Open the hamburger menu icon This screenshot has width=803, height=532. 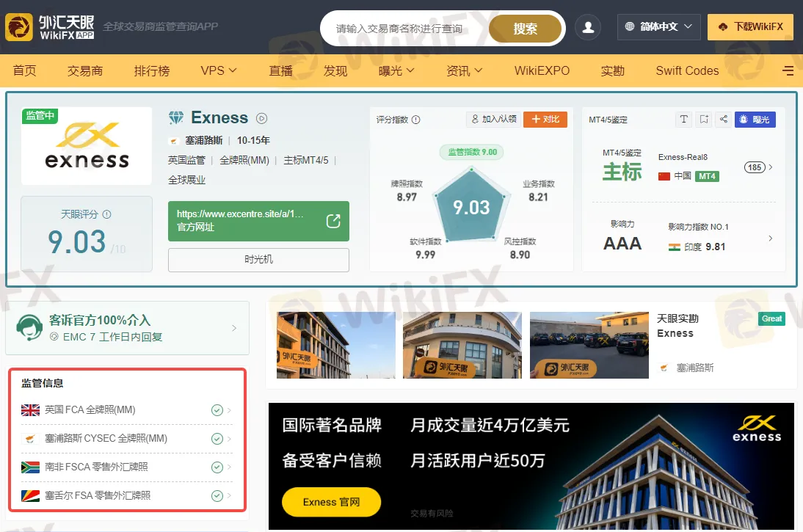coord(788,70)
